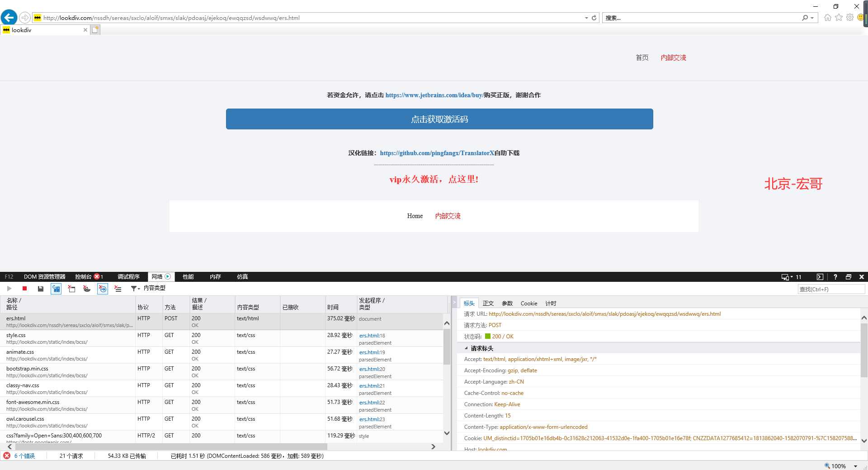Open the 调试程序 tab
The height and width of the screenshot is (470, 868).
tap(128, 277)
